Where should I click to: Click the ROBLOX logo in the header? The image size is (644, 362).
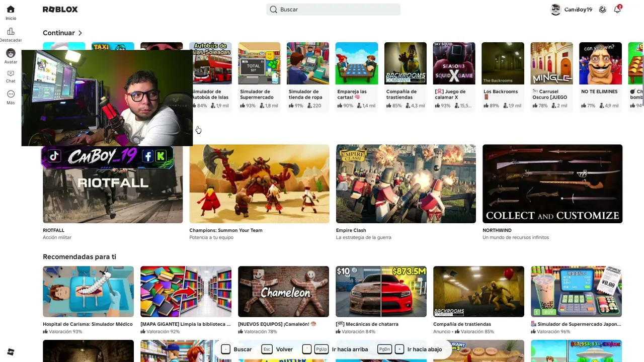60,10
